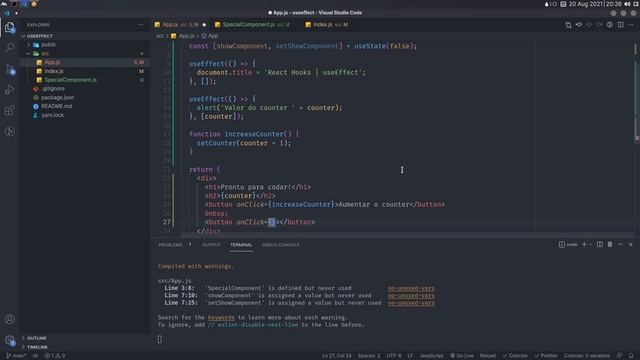Click JavaScript language mode in status bar
This screenshot has height=360, width=640.
point(431,356)
